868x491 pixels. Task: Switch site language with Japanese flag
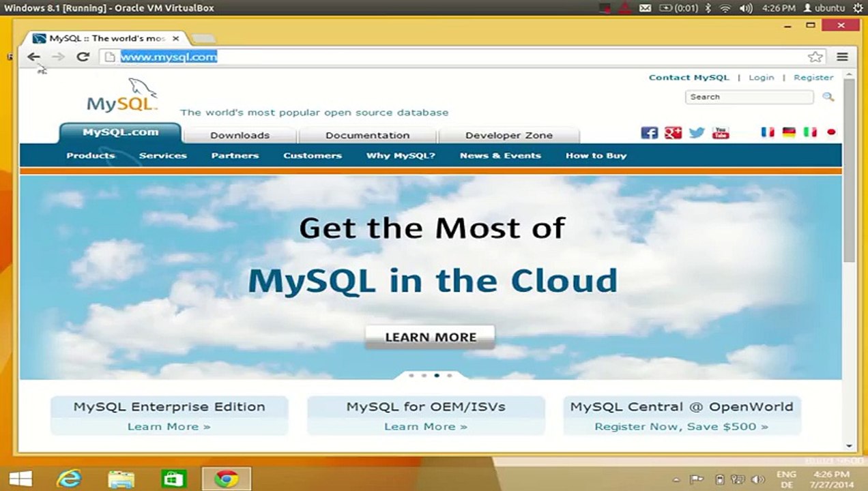831,132
